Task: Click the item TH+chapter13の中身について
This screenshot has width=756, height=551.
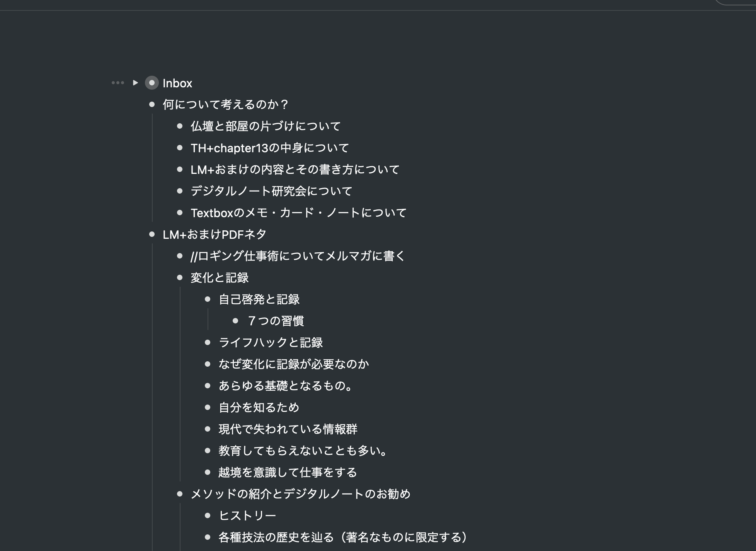Action: (x=269, y=148)
